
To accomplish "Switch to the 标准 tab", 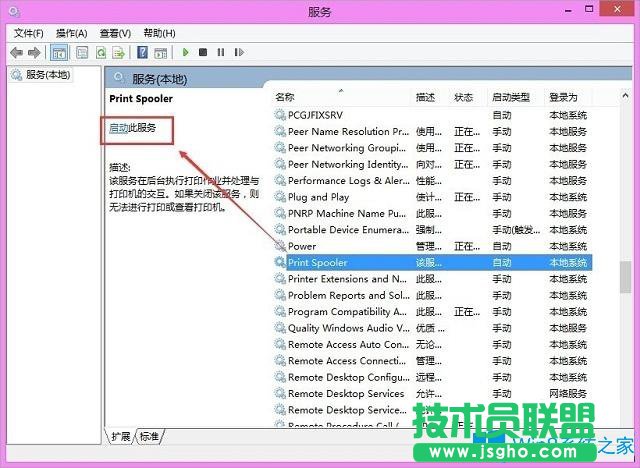I will pyautogui.click(x=149, y=437).
